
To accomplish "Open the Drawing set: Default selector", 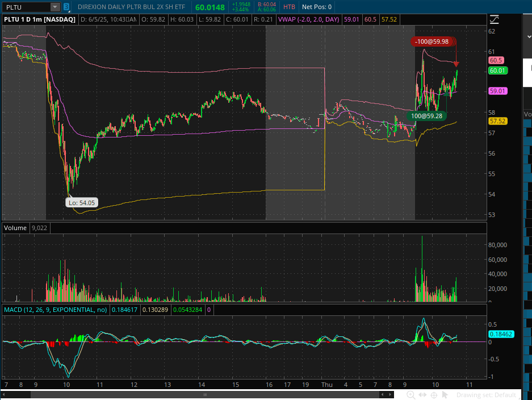I will point(486,395).
